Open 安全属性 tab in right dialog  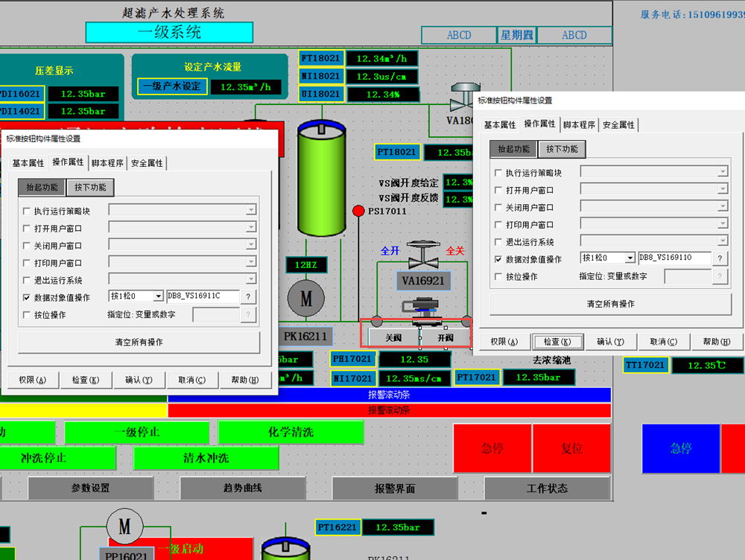coord(618,125)
